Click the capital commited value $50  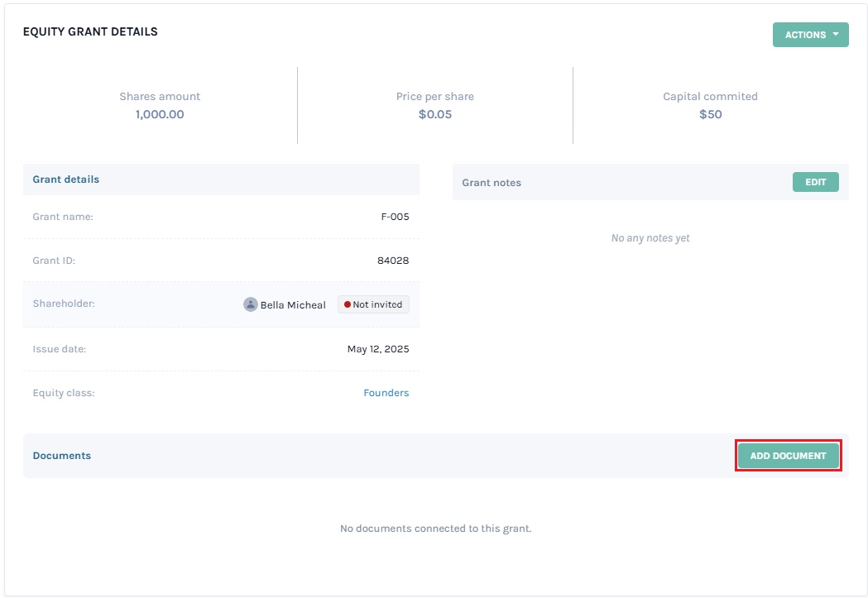[x=710, y=114]
